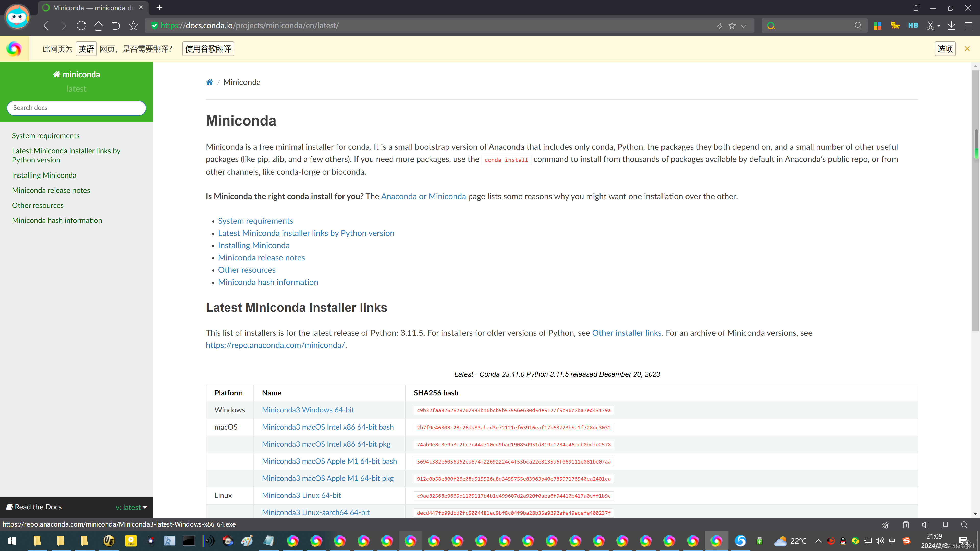Open the system volume speaker tray icon
The image size is (980, 551).
[x=879, y=541]
